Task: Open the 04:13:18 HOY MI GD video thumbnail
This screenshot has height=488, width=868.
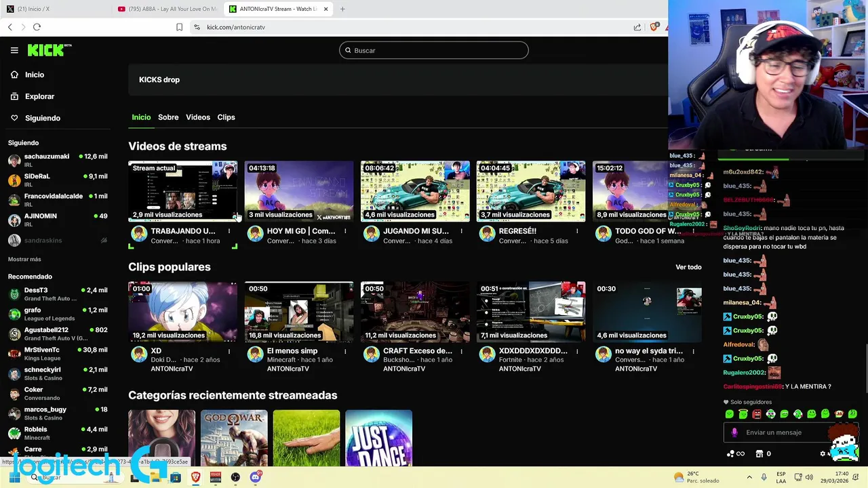Action: (x=299, y=191)
